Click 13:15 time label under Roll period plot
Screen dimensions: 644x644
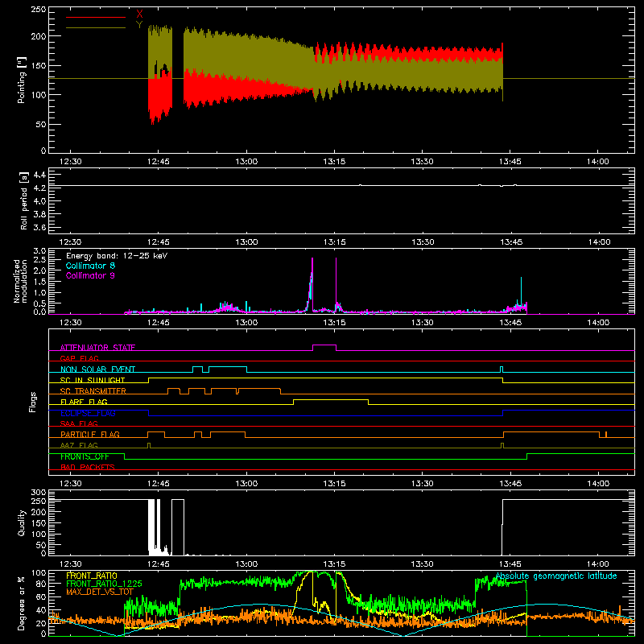[334, 242]
